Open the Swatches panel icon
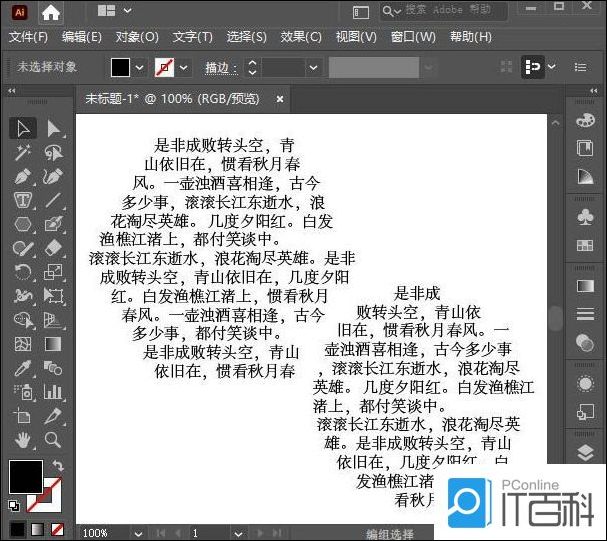Screen dimensions: 607x541 tap(585, 245)
